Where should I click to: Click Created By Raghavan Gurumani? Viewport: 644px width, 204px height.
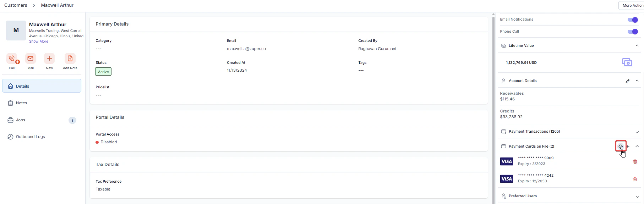point(377,49)
